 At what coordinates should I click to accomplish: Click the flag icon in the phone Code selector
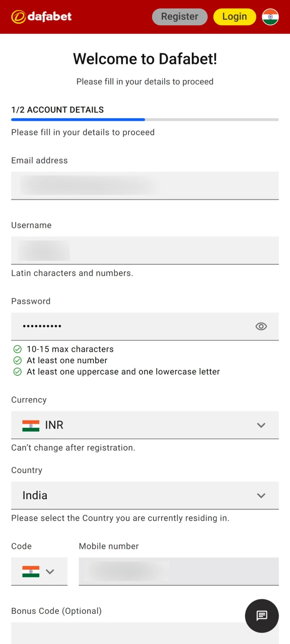pos(30,572)
